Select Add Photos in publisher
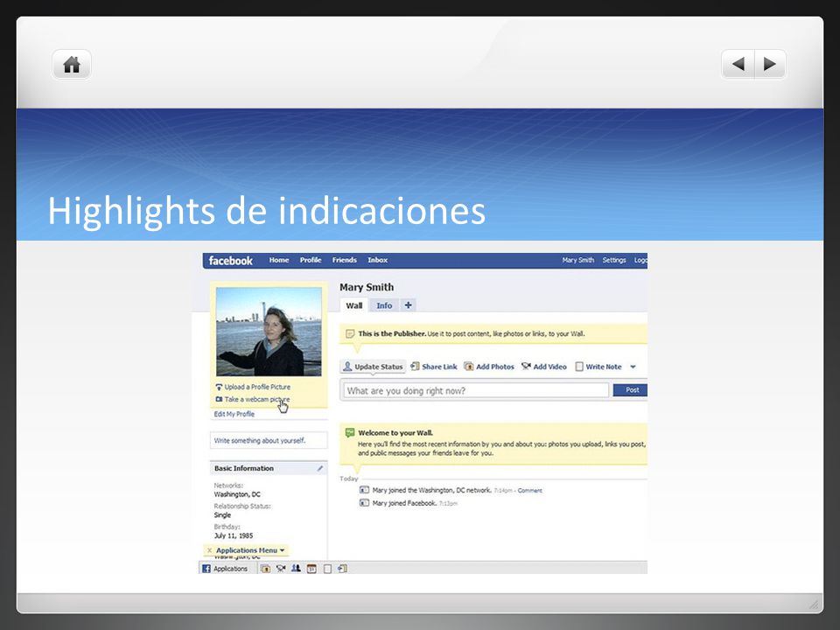 [x=489, y=367]
